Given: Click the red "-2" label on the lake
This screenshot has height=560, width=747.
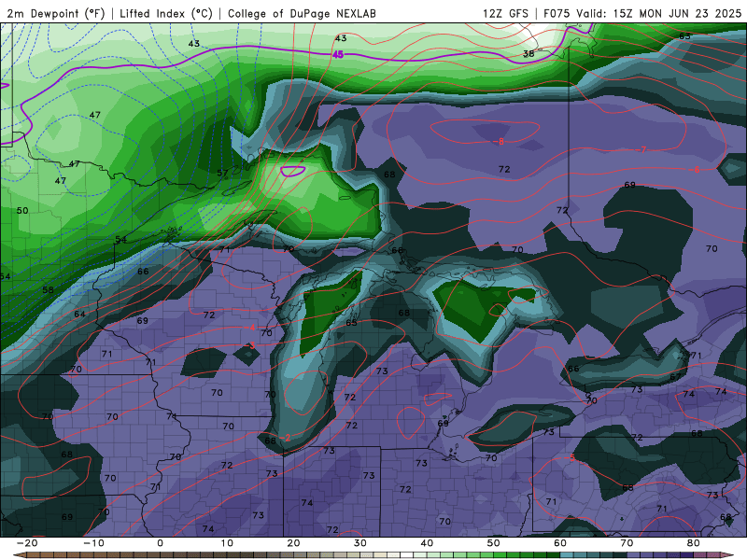Looking at the screenshot, I should pos(285,438).
